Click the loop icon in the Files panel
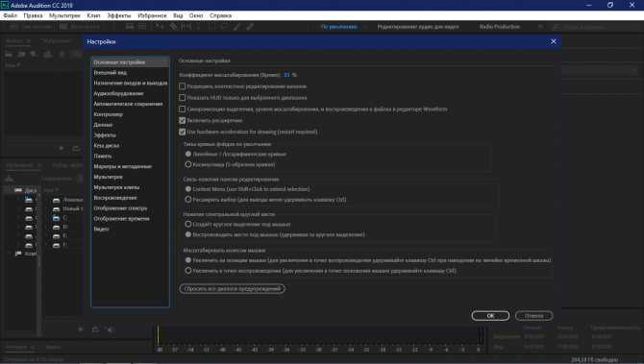The height and width of the screenshot is (364, 644). pos(76,148)
